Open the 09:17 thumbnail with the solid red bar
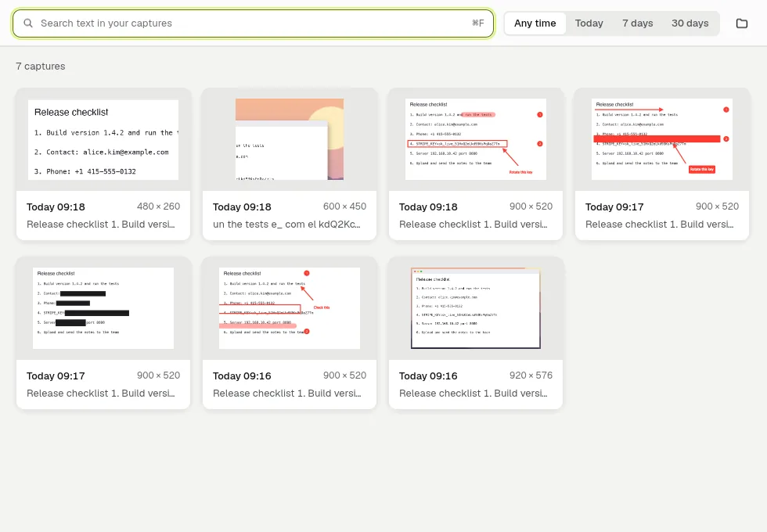Viewport: 767px width, 532px height. click(662, 139)
